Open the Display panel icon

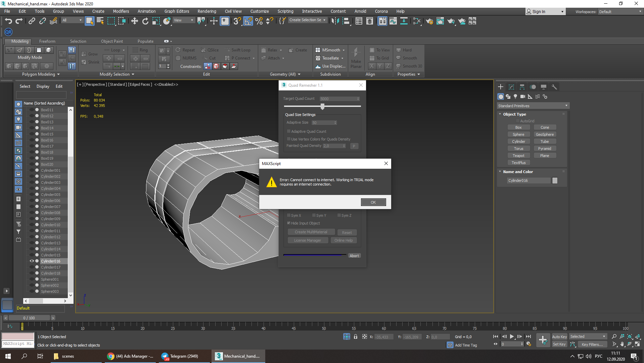(x=544, y=87)
